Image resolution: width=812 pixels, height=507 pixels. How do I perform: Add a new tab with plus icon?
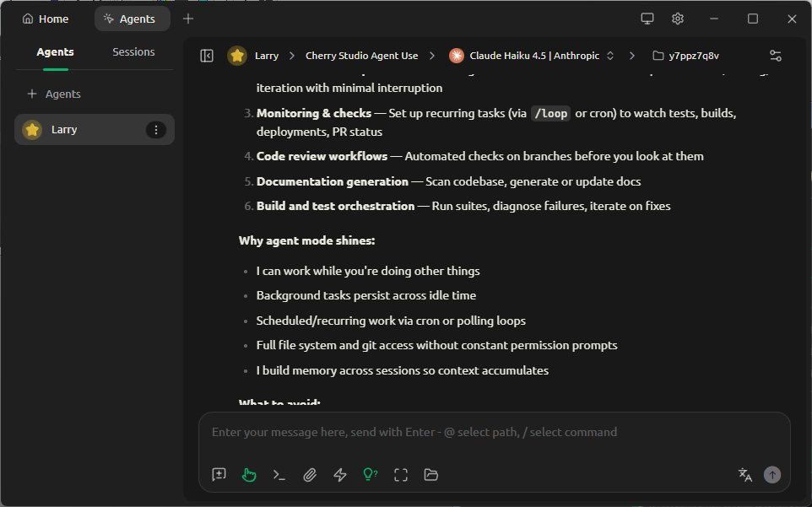[188, 19]
